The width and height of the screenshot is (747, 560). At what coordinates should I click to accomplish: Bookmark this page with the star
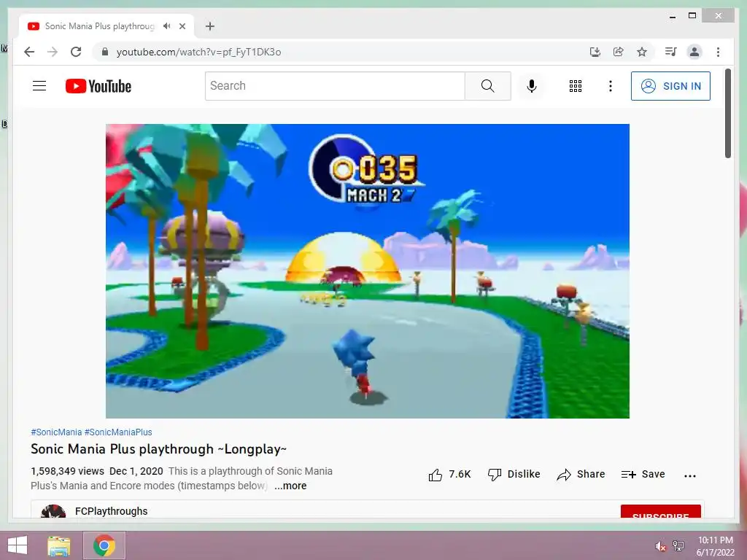(x=642, y=52)
